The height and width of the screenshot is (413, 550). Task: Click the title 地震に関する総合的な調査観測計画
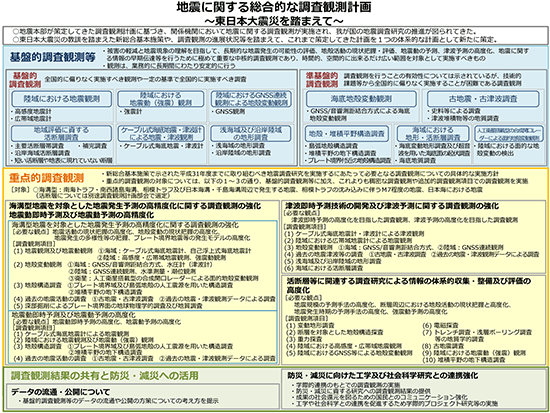click(x=274, y=7)
